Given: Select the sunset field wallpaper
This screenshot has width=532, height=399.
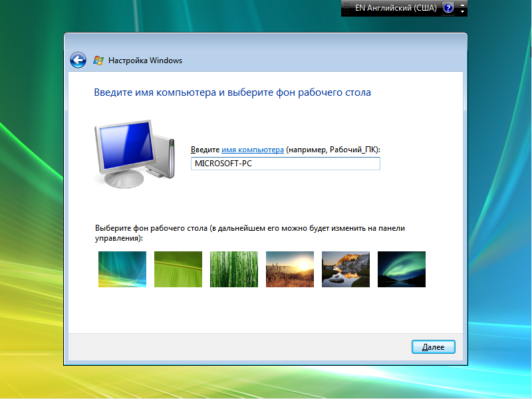Looking at the screenshot, I should pos(290,269).
